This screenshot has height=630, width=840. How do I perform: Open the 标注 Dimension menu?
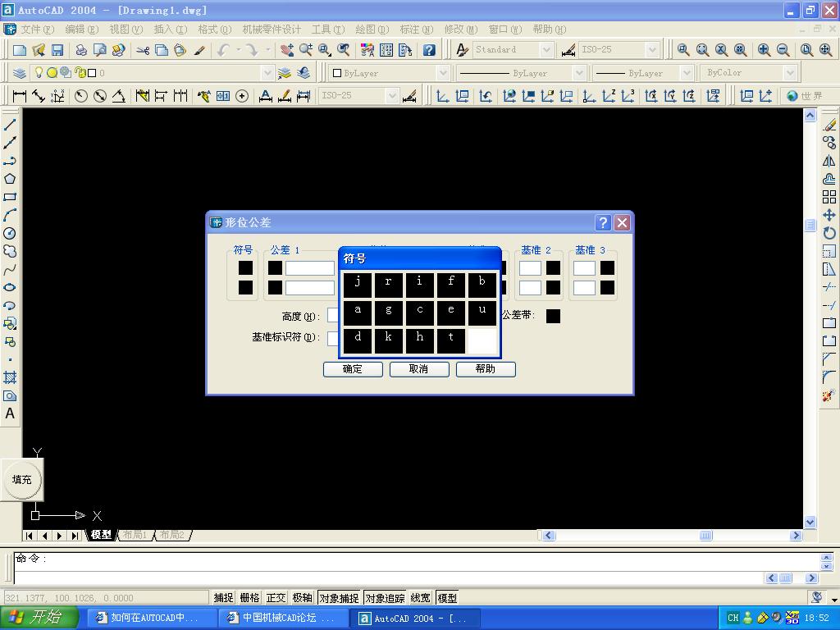pos(416,30)
